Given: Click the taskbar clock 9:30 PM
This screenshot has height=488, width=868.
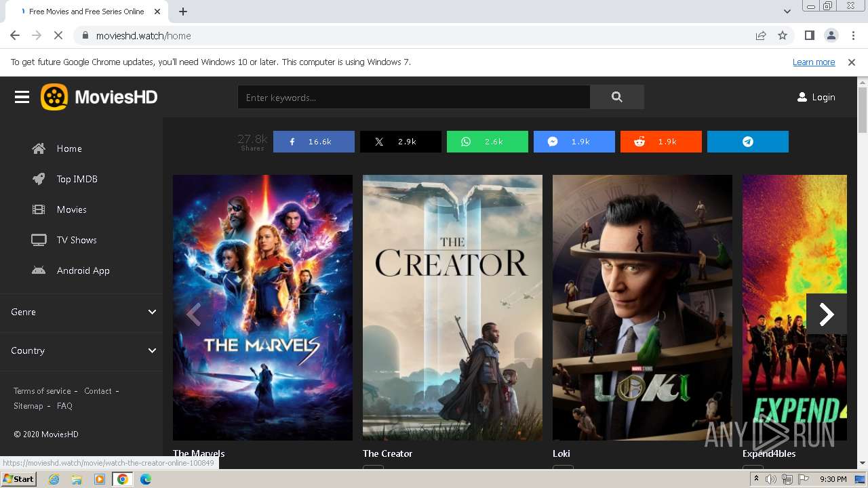Looking at the screenshot, I should (833, 479).
